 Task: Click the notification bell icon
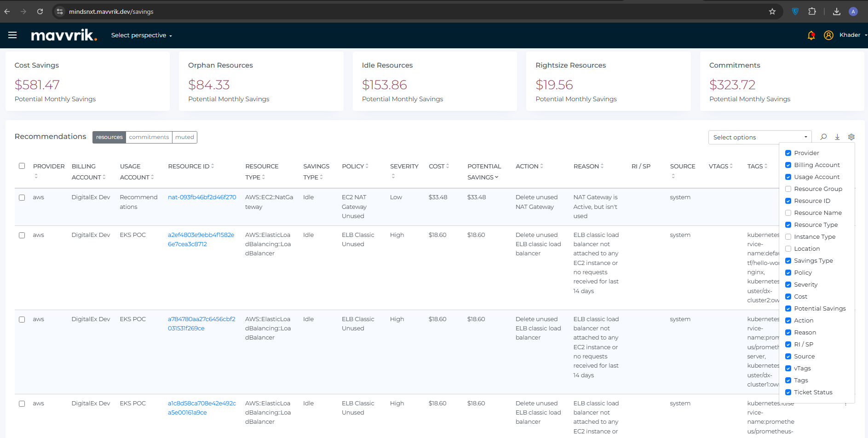pyautogui.click(x=811, y=35)
